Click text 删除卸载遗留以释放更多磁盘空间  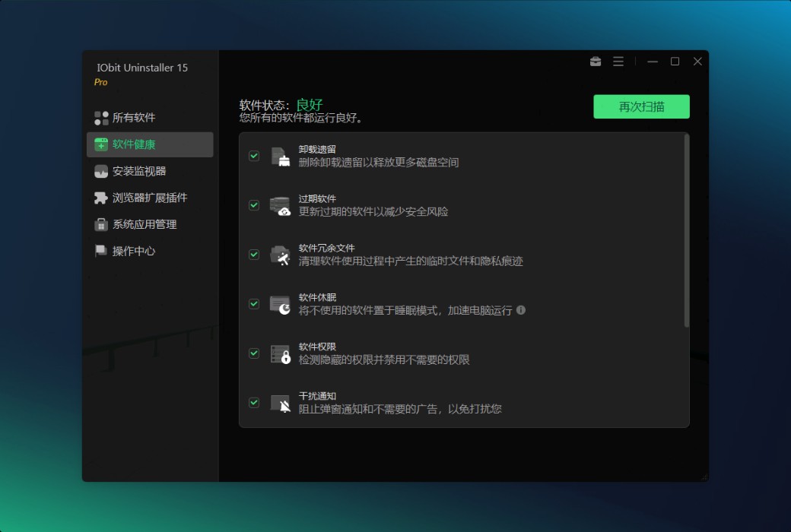coord(378,163)
